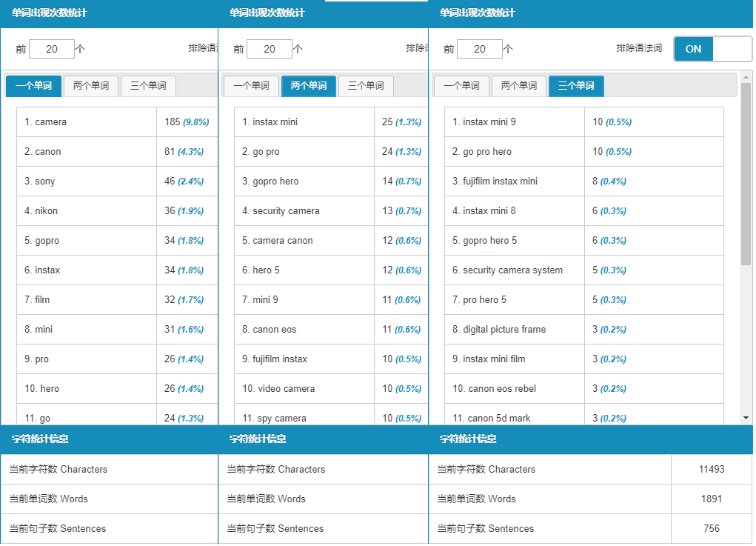This screenshot has width=756, height=546.
Task: Select active 两个单词 tab in middle panel
Action: [309, 86]
